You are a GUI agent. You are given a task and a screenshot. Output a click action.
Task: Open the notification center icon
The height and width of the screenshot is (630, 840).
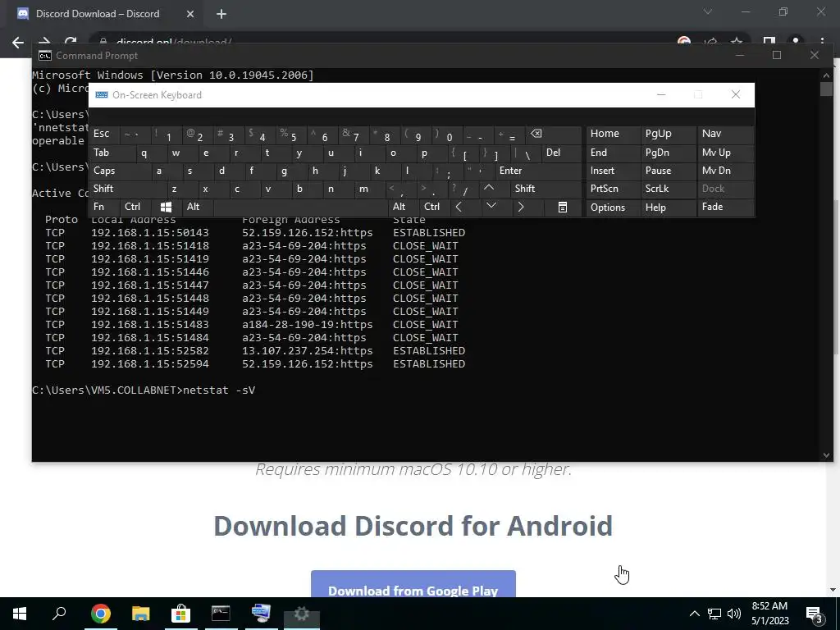click(815, 614)
